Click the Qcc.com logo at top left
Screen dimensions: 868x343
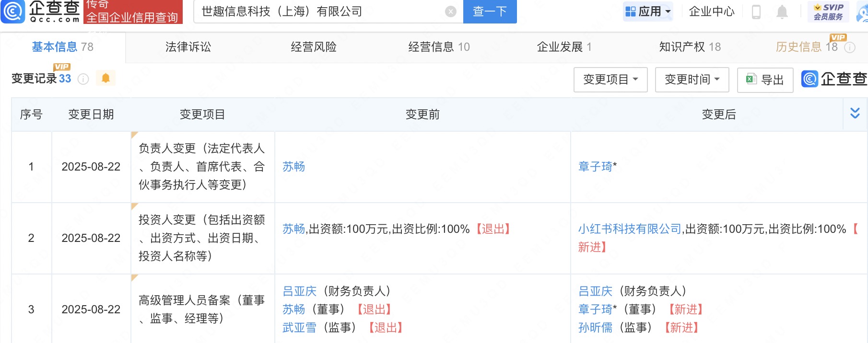(41, 11)
